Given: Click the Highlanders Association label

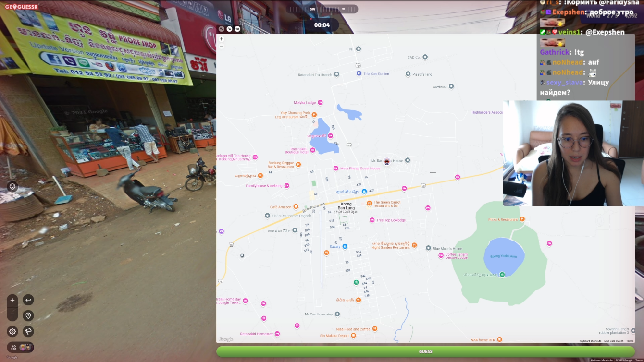Looking at the screenshot, I should coord(487,112).
